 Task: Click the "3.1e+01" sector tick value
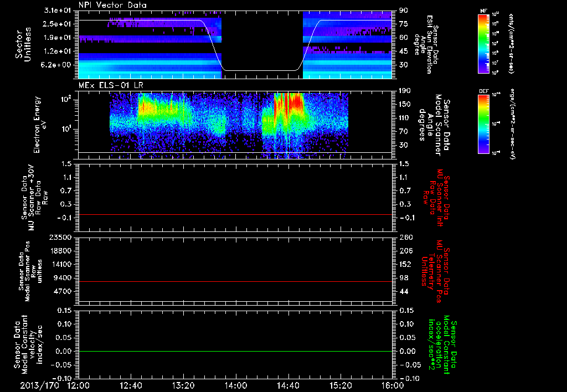point(58,11)
